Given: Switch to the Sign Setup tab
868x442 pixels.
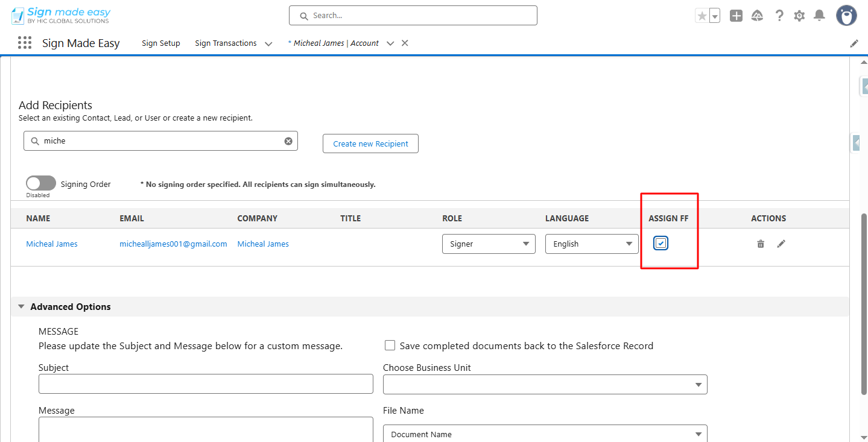Looking at the screenshot, I should (x=161, y=43).
